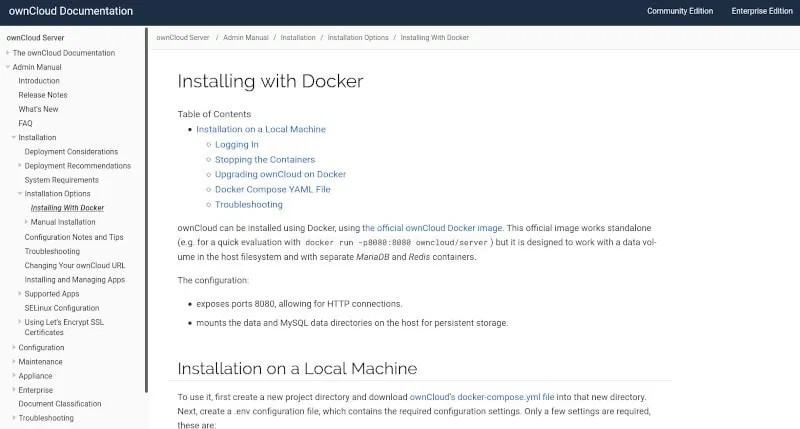This screenshot has width=800, height=429.
Task: Select Installing With Docker in sidebar
Action: 67,208
